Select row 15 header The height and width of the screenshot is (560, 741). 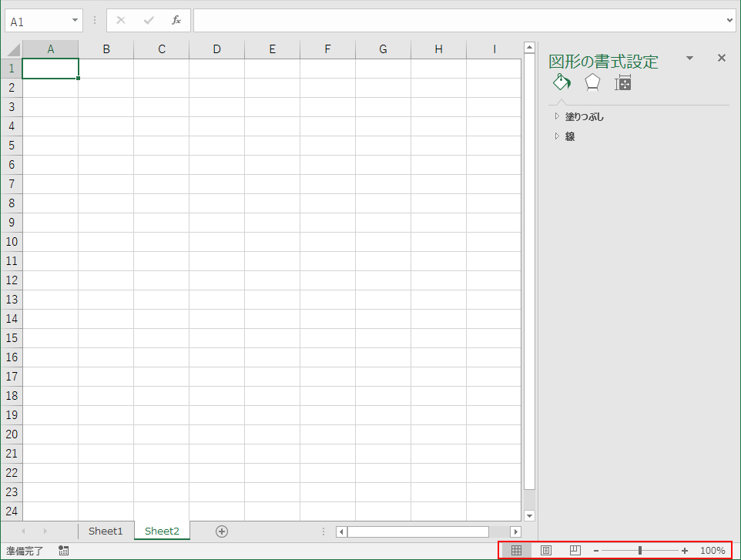click(12, 338)
